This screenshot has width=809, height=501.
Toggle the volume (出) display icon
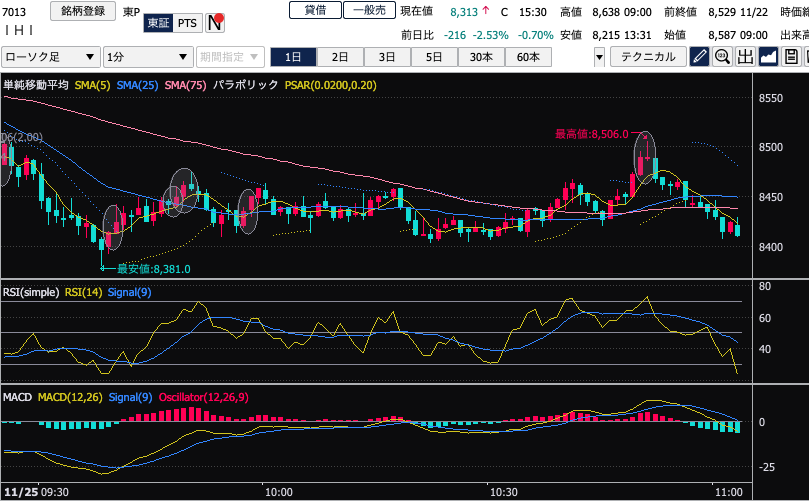[745, 57]
